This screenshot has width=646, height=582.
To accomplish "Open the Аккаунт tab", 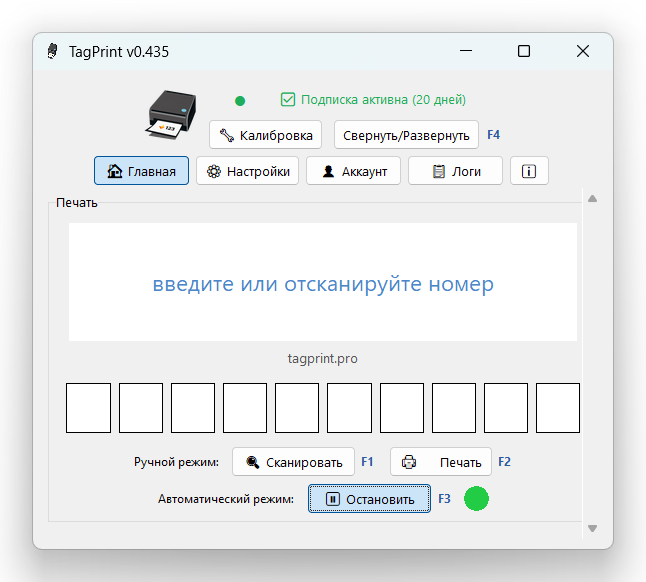I will (353, 171).
